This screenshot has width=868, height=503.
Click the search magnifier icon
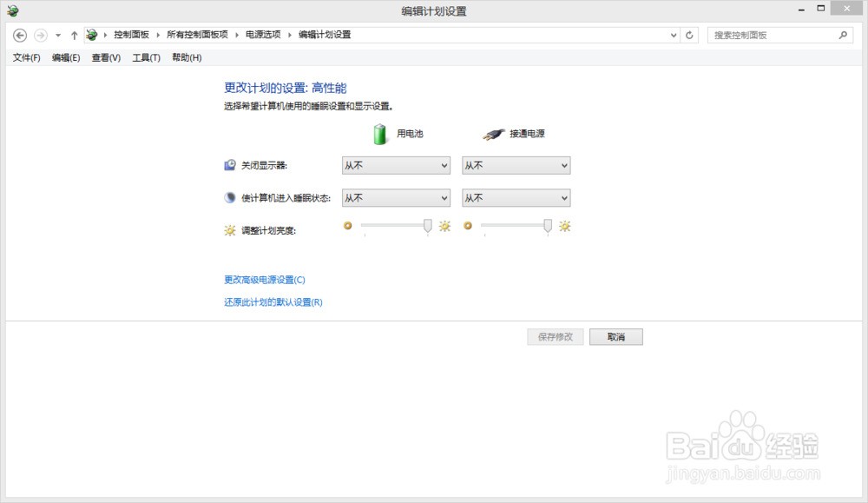(843, 35)
